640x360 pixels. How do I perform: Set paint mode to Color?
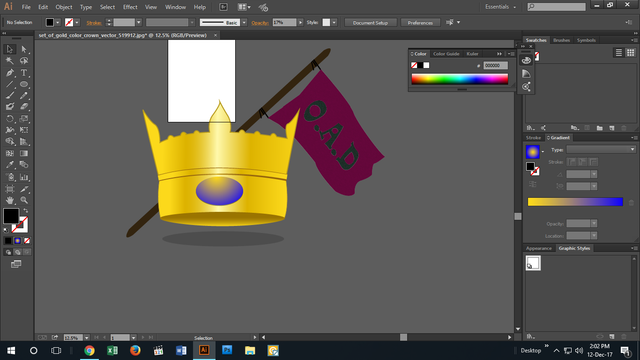[8, 241]
